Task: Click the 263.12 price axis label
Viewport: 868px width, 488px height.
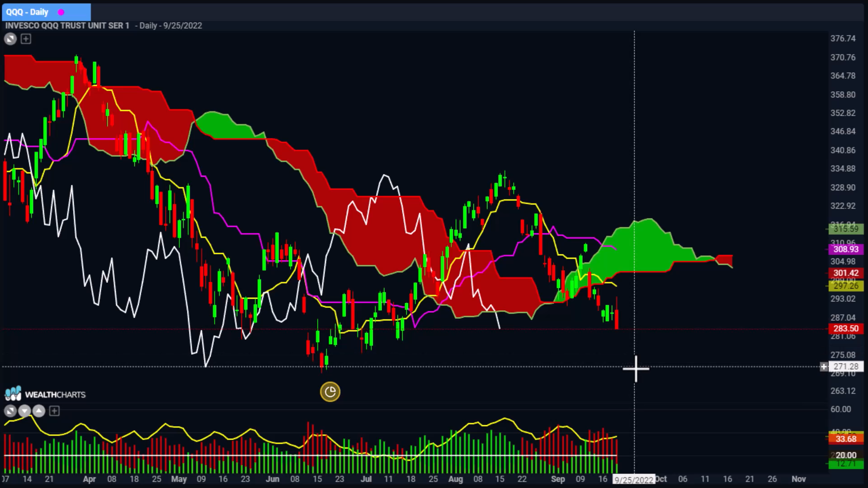Action: [x=843, y=391]
